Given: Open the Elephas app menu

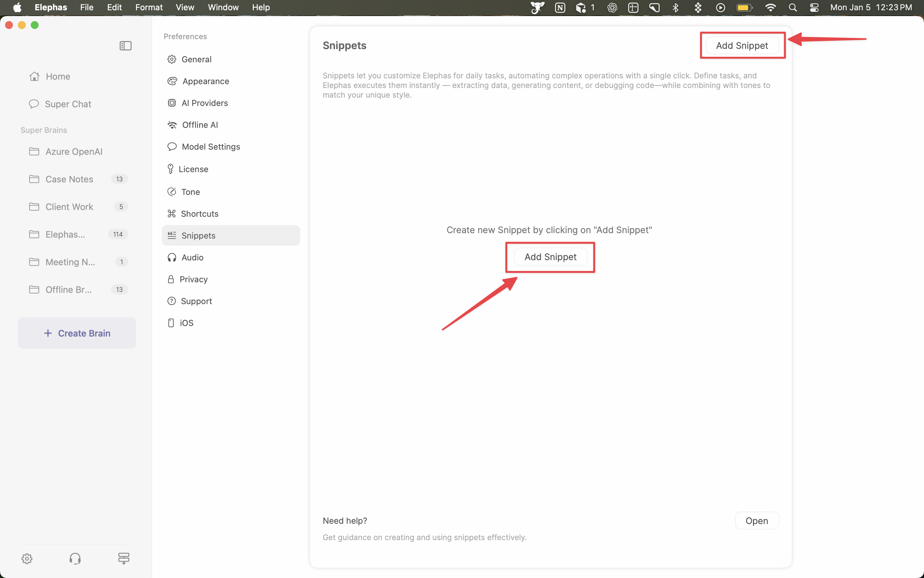Looking at the screenshot, I should 51,7.
